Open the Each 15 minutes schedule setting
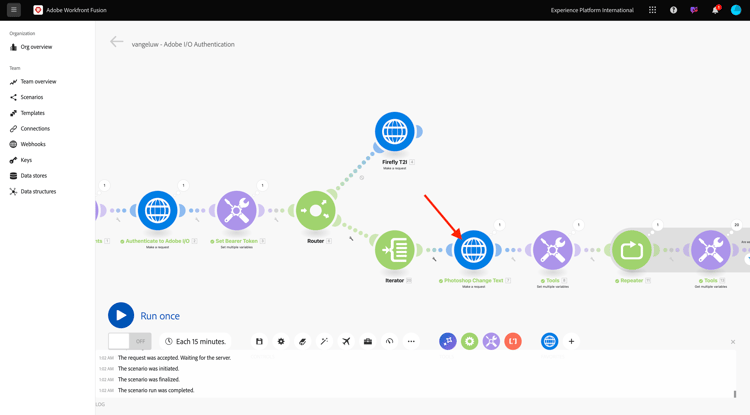The width and height of the screenshot is (750, 415). (x=195, y=341)
